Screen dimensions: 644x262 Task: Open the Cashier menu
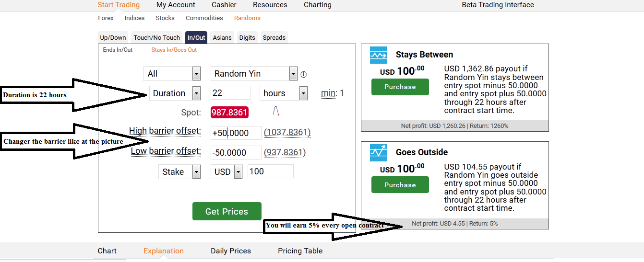[x=224, y=5]
